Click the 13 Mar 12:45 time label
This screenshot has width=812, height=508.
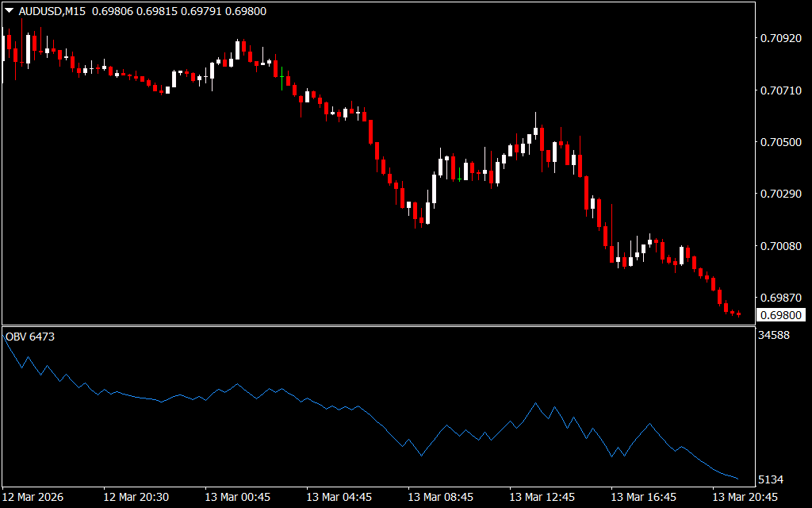pyautogui.click(x=542, y=497)
